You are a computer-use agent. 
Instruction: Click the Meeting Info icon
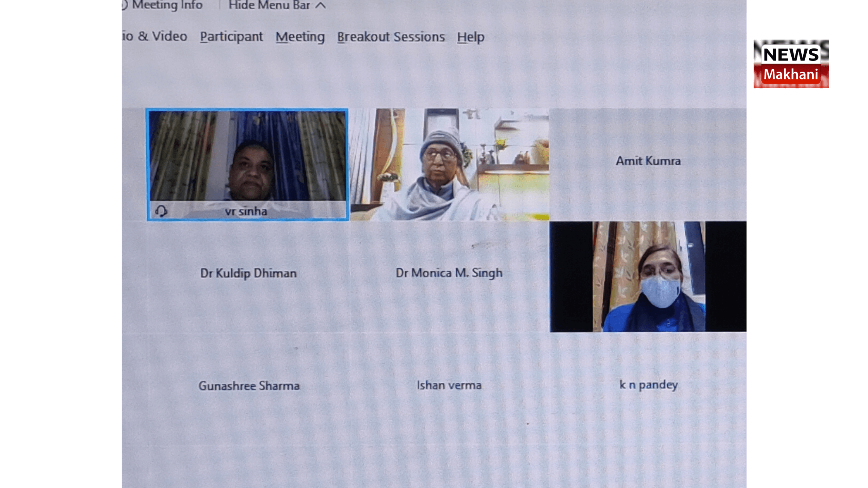point(124,5)
